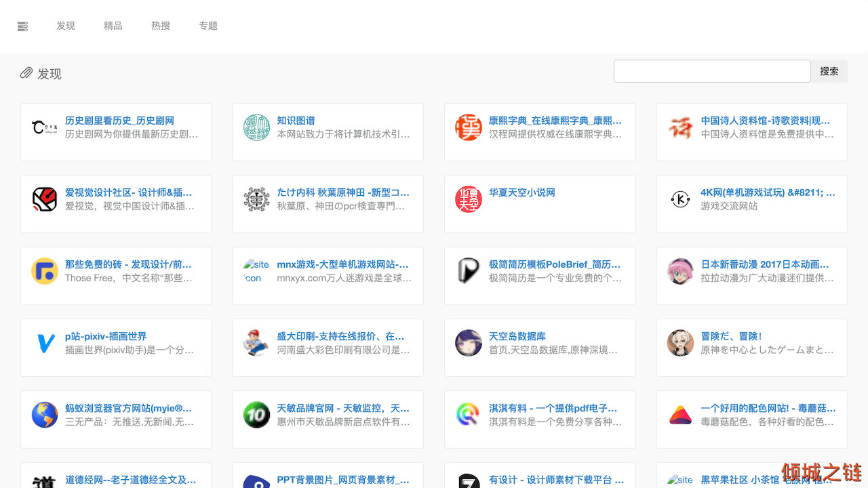This screenshot has width=868, height=488.
Task: Click the 天敏品牌官网 green 10 icon
Action: 257,415
